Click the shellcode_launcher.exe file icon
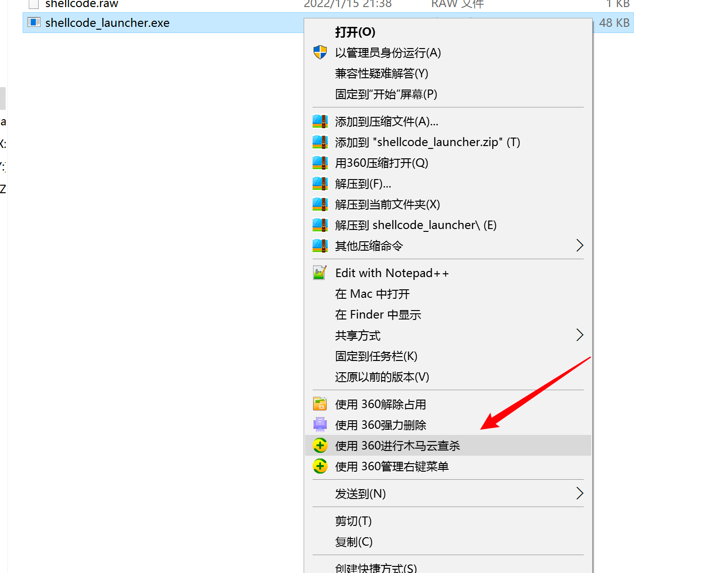728x573 pixels. [x=34, y=22]
